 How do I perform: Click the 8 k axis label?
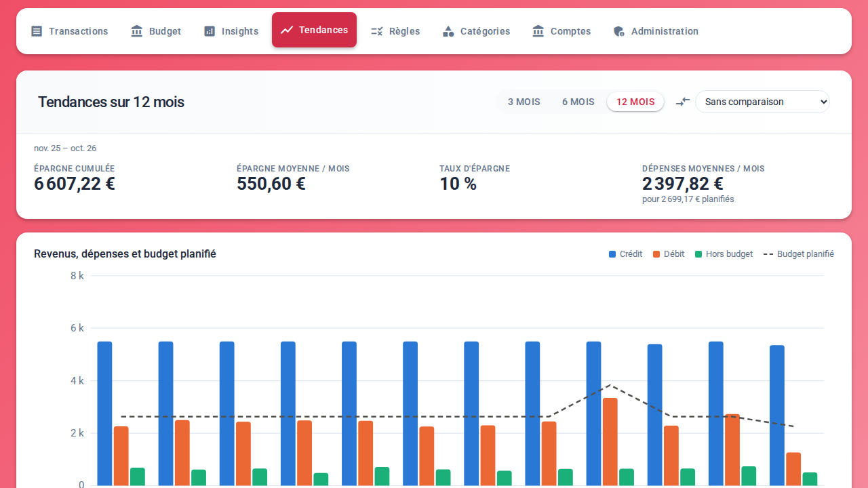(x=77, y=276)
